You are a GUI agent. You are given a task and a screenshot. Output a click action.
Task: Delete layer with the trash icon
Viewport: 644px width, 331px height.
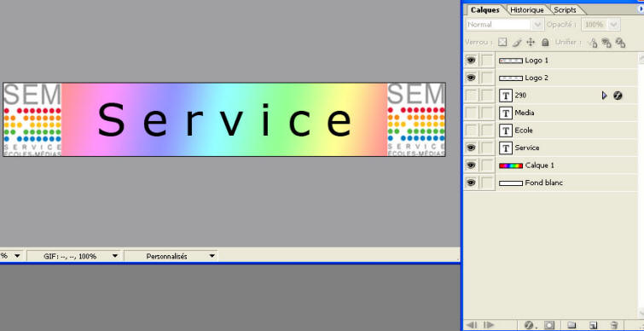pos(614,325)
